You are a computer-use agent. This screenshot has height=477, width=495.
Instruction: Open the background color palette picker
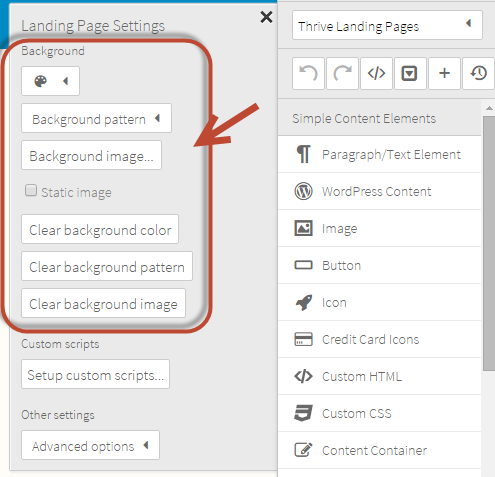click(x=50, y=81)
